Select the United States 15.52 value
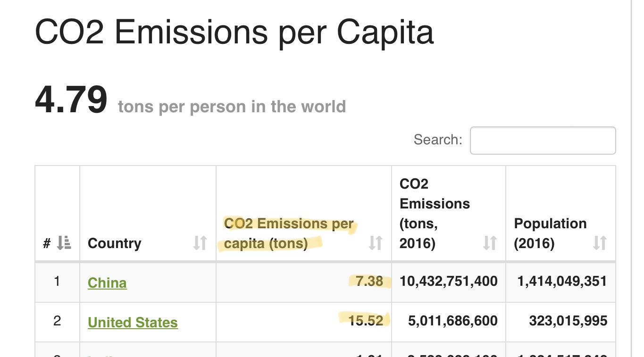The image size is (644, 357). click(366, 321)
